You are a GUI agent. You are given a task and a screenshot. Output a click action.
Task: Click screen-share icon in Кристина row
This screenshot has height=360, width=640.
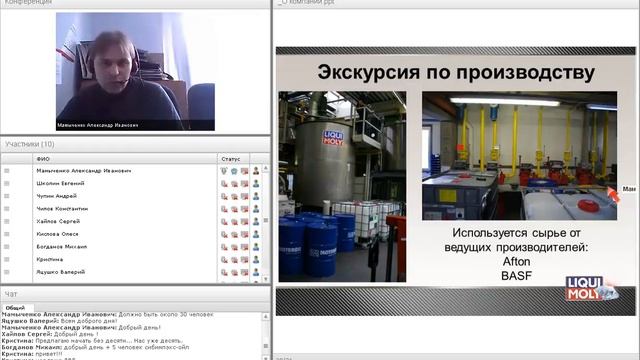[x=244, y=260]
